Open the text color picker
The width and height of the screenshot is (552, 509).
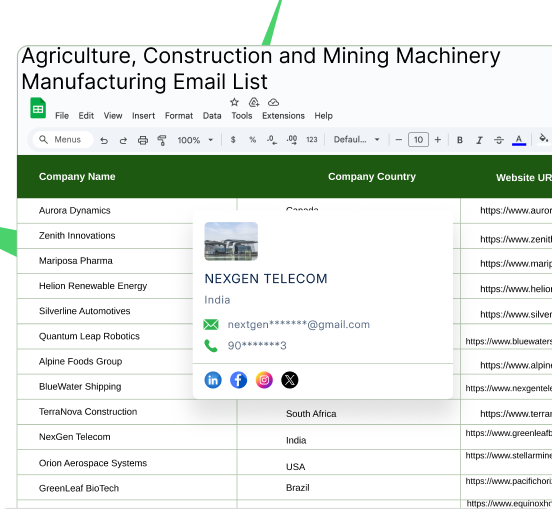click(519, 140)
